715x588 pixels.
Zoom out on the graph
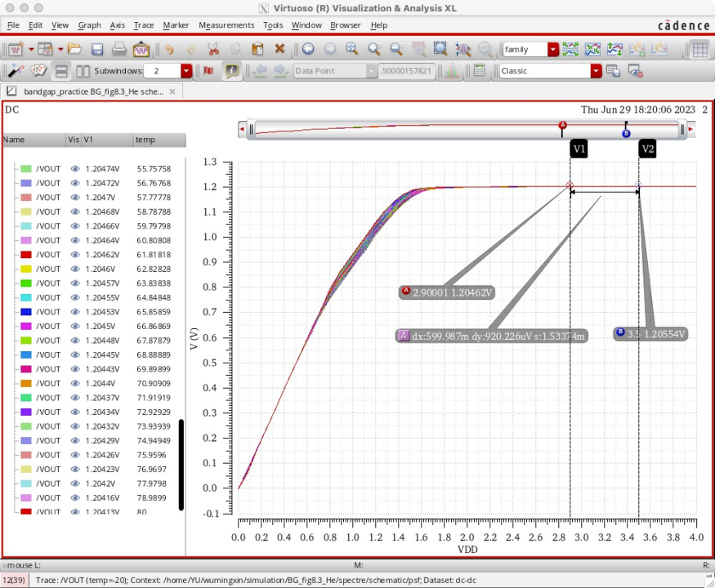396,49
